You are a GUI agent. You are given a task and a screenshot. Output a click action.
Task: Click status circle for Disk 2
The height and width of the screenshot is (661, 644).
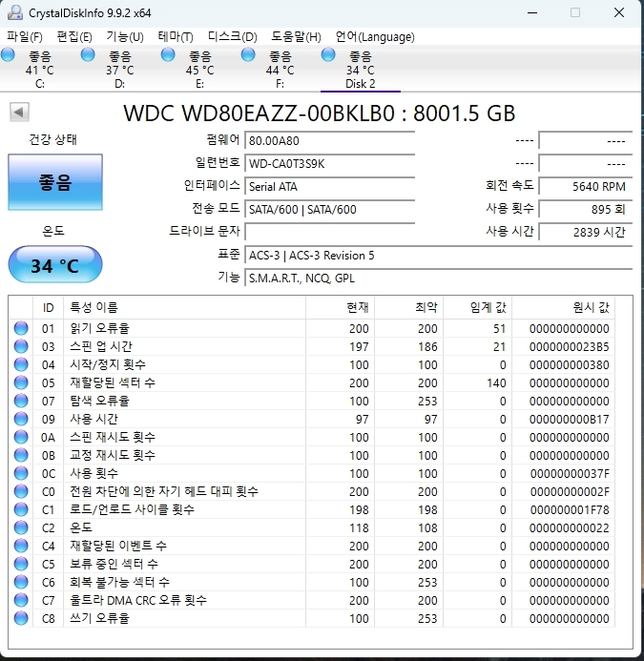pyautogui.click(x=328, y=54)
